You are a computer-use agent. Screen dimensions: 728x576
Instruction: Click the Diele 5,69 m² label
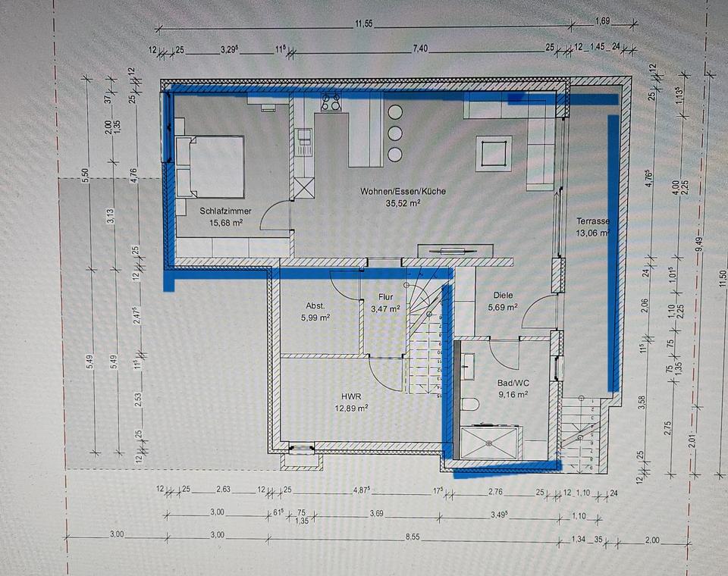[x=500, y=302]
